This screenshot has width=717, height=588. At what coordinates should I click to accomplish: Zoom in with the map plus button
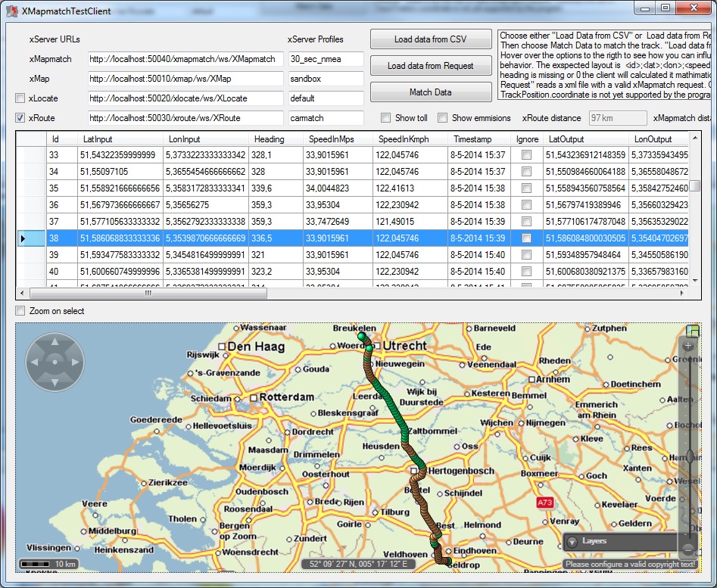[688, 346]
